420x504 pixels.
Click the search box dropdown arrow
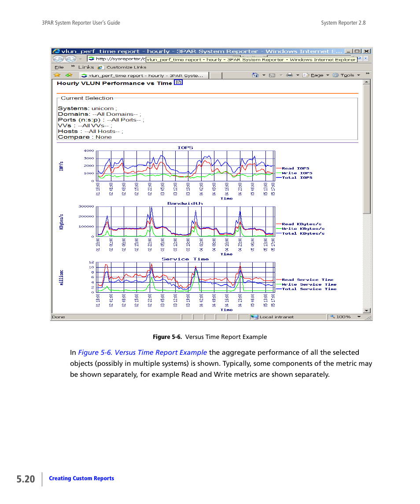[x=366, y=59]
